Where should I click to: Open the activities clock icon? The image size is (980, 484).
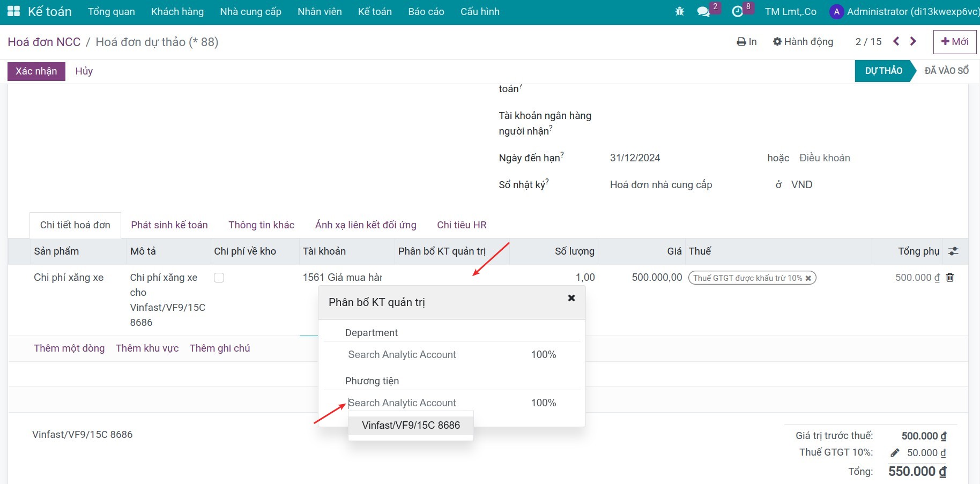coord(738,11)
